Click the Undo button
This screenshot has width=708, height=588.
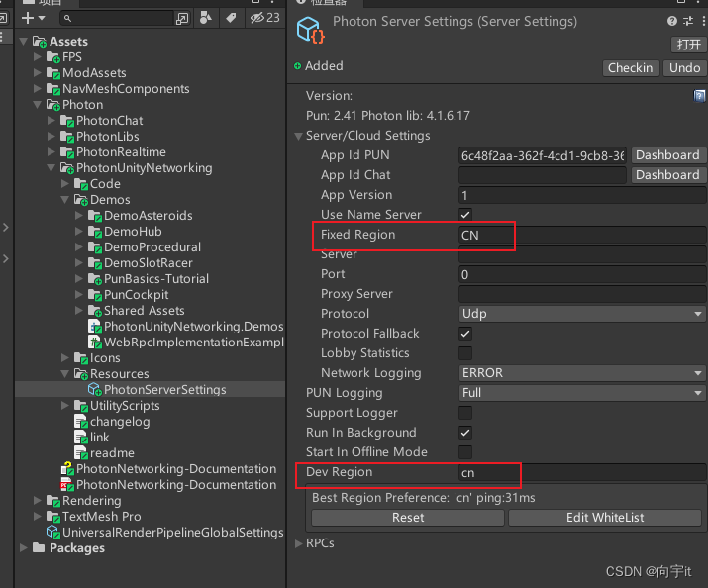pos(684,68)
